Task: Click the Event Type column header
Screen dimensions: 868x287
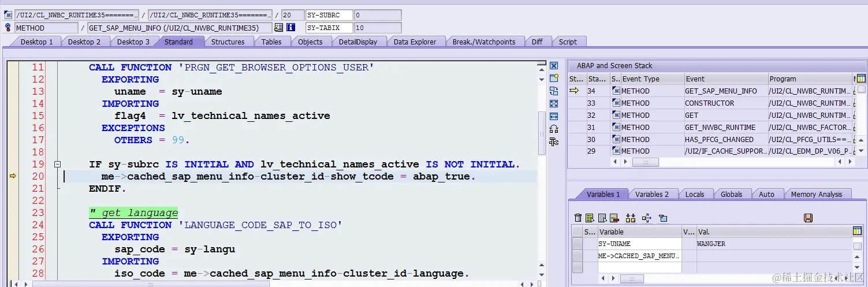Action: 651,79
